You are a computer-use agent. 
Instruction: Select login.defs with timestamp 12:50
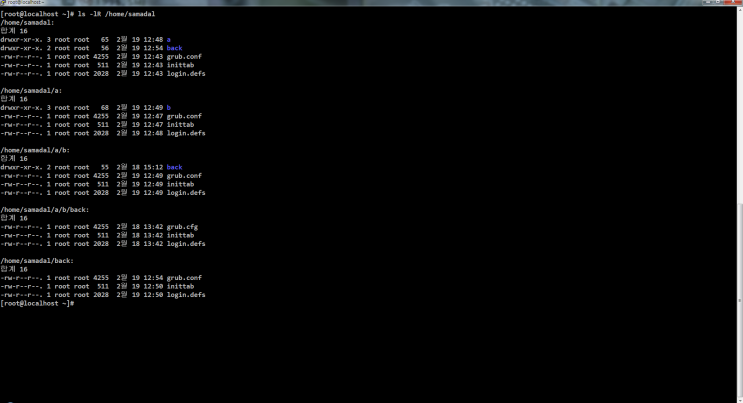click(186, 295)
